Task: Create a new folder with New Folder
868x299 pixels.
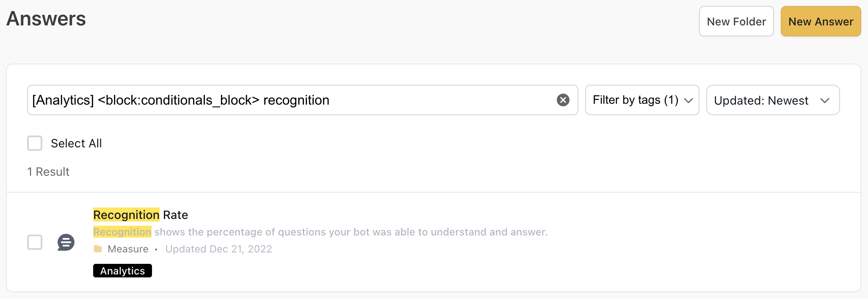Action: tap(736, 21)
